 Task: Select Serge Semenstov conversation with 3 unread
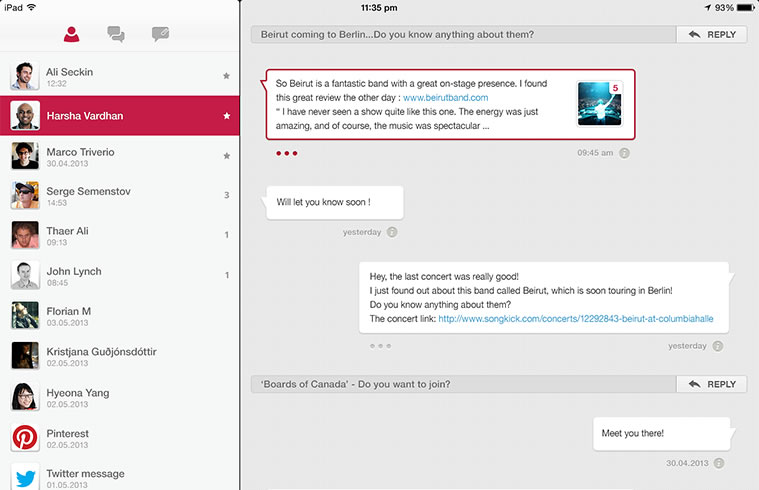coord(120,196)
